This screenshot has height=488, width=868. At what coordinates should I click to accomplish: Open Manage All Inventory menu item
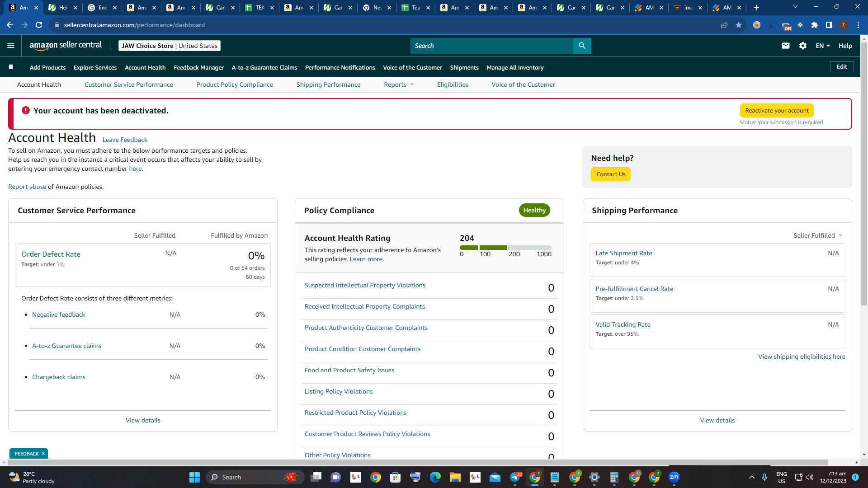(515, 67)
